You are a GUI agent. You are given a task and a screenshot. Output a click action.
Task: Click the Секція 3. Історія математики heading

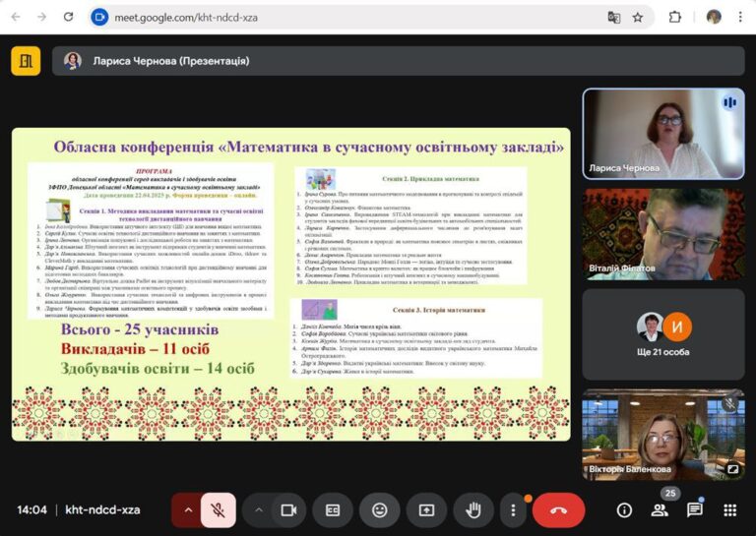439,310
